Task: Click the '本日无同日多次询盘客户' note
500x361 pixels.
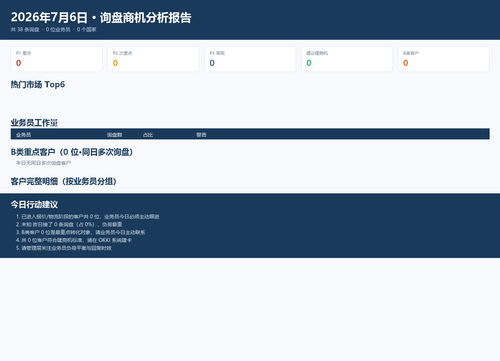Action: tap(43, 163)
